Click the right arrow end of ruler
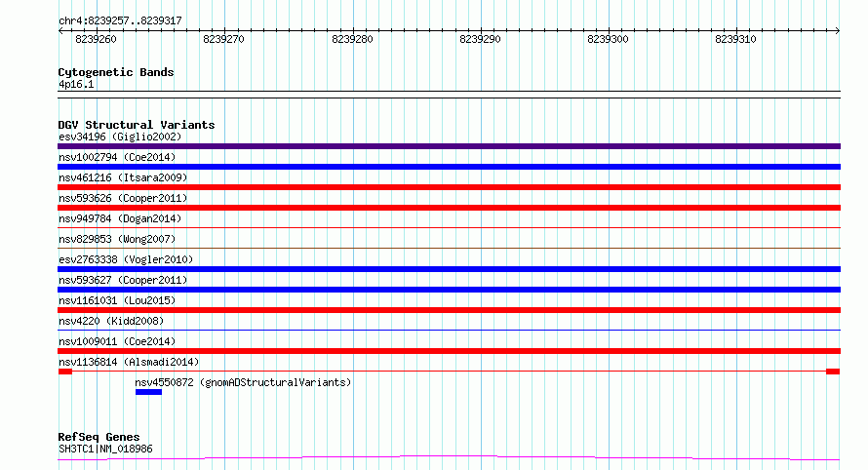The width and height of the screenshot is (868, 470). [838, 31]
